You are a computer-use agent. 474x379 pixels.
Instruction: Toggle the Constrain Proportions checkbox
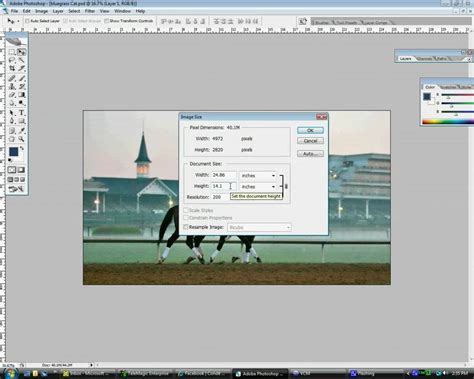[186, 218]
